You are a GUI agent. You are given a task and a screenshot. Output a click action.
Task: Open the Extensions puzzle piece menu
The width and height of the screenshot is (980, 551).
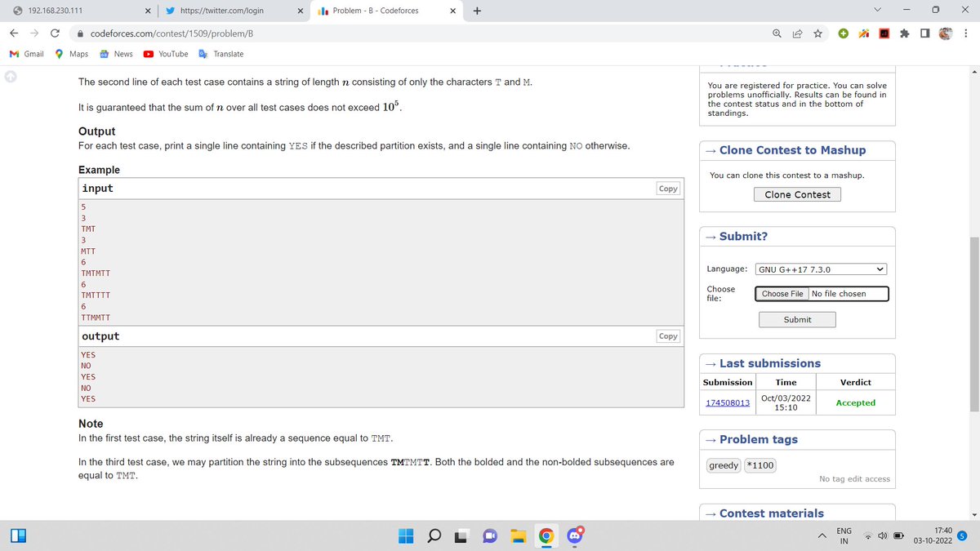[904, 33]
